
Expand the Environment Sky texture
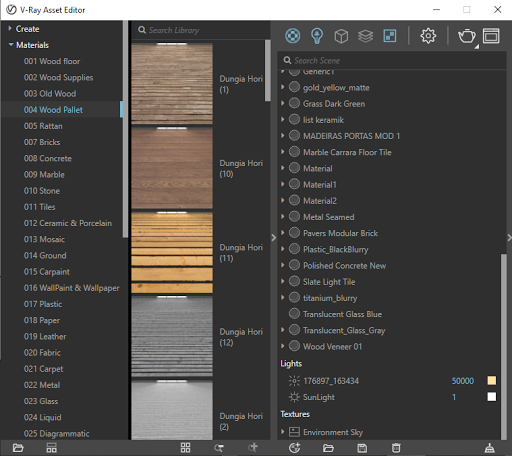(x=283, y=432)
